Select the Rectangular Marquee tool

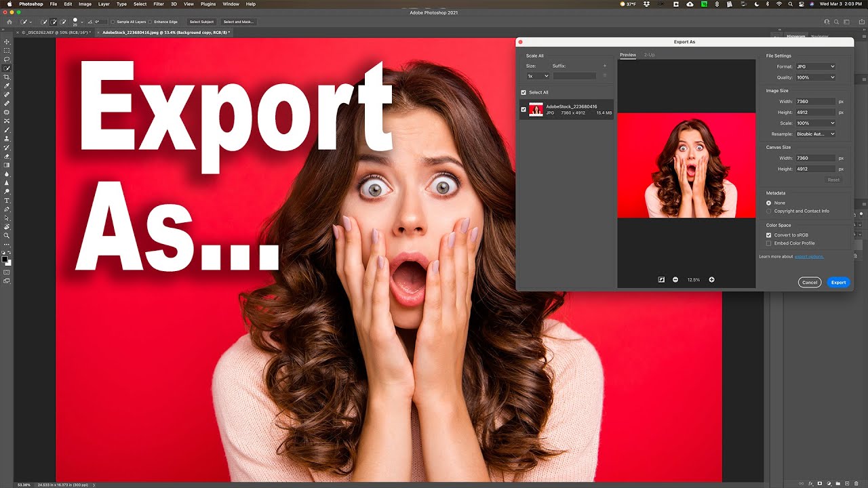pos(7,51)
